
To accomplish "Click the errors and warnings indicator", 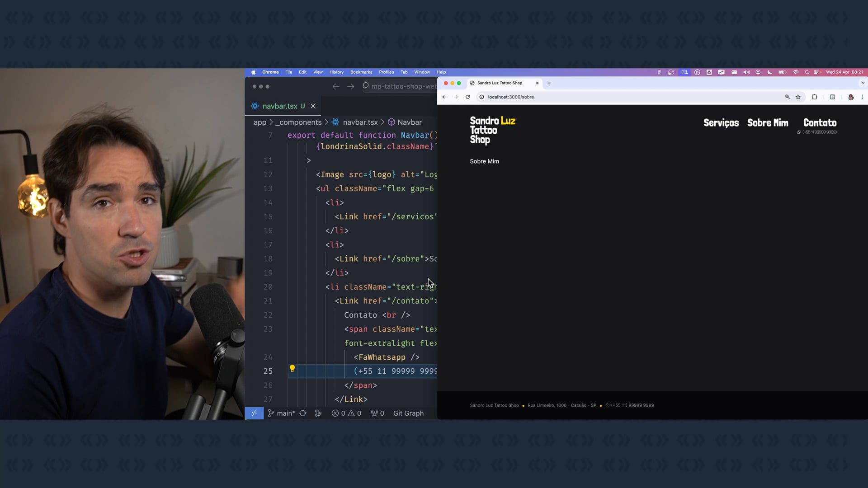I will 346,413.
